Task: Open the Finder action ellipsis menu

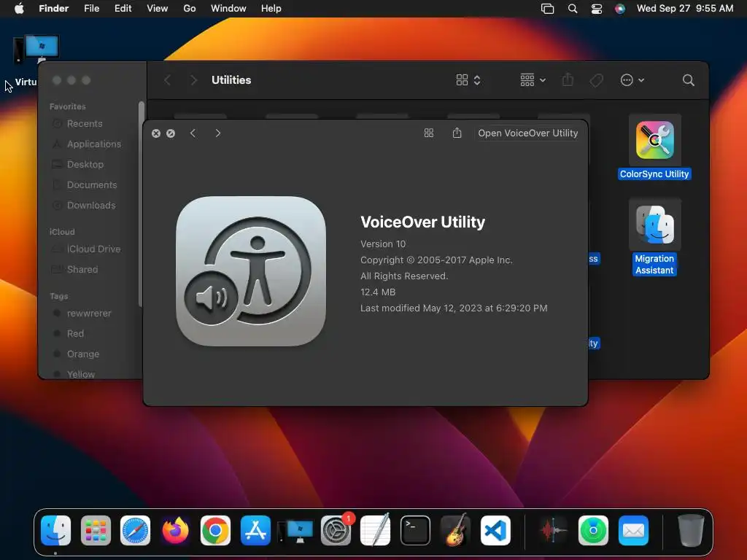Action: click(x=632, y=80)
